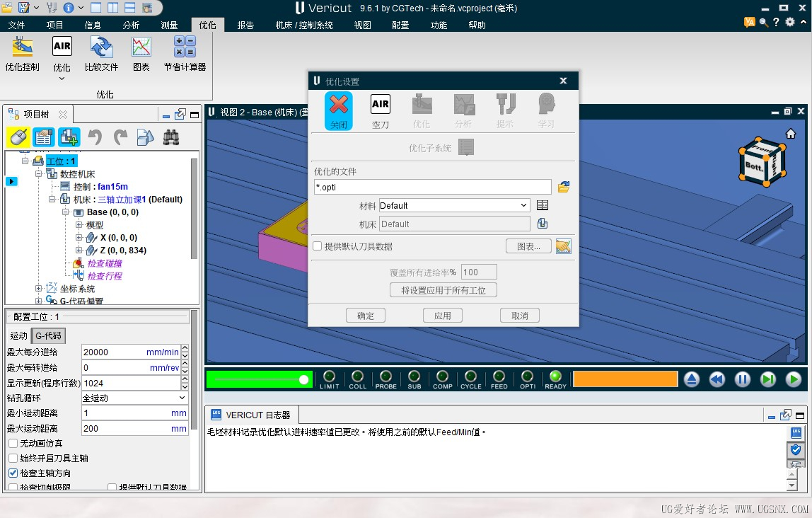Image resolution: width=812 pixels, height=518 pixels.
Task: Click the reset model eject button
Action: click(x=691, y=380)
